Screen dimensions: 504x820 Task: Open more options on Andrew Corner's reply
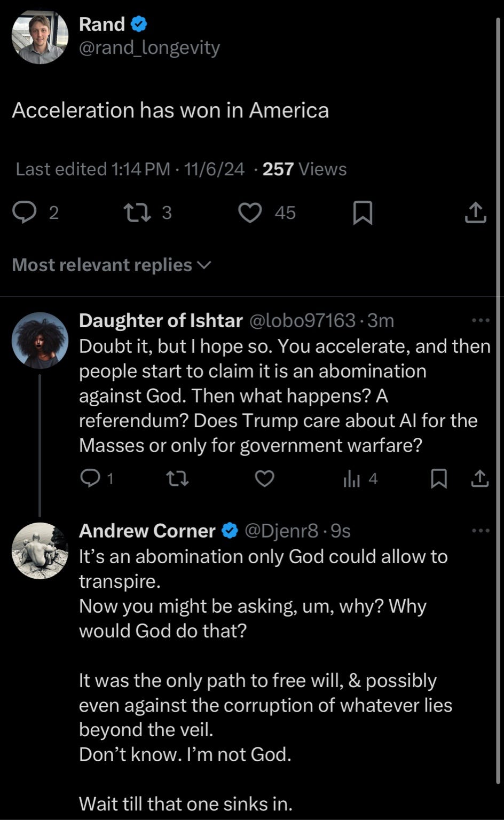481,531
